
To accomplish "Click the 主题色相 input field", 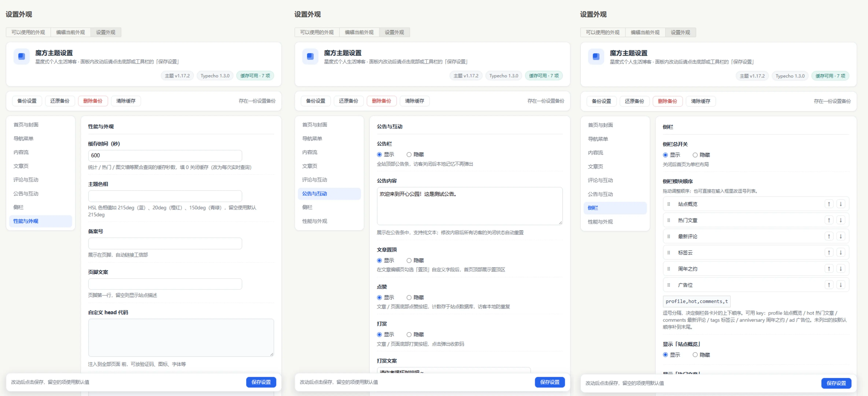I will coord(165,196).
